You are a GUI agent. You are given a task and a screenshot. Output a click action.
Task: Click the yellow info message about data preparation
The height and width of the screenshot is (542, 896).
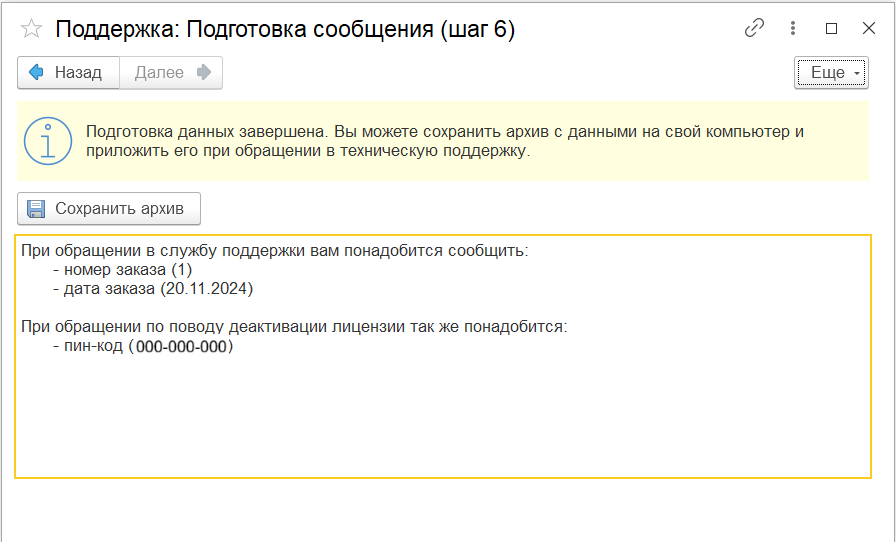point(445,141)
